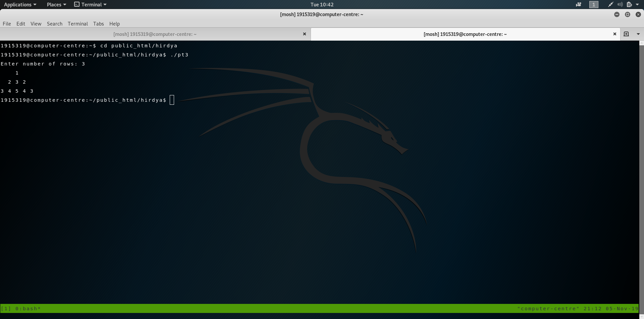Open the Help menu
The width and height of the screenshot is (644, 319).
pos(114,24)
